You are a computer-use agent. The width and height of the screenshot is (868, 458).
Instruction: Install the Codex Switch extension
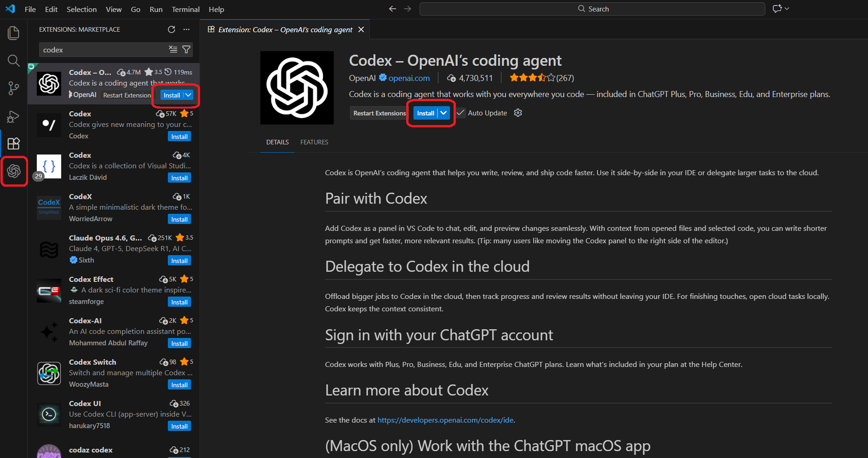(179, 385)
